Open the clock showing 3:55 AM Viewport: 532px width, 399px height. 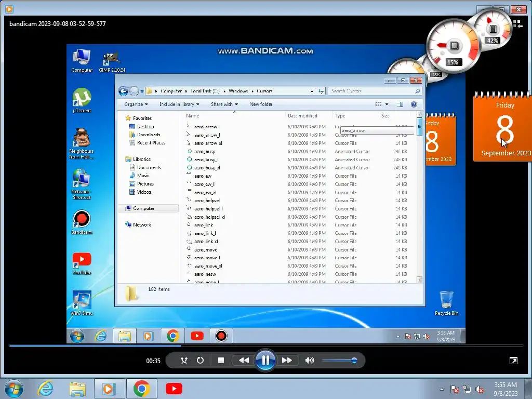[506, 389]
